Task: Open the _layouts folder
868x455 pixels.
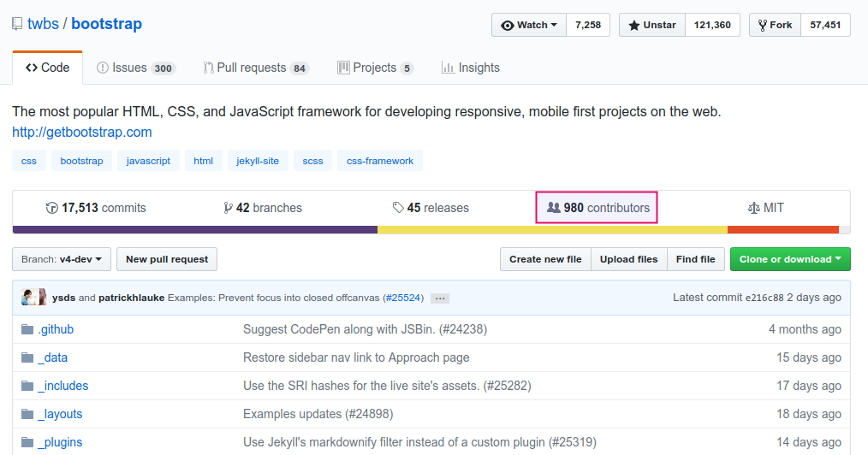Action: (x=60, y=414)
